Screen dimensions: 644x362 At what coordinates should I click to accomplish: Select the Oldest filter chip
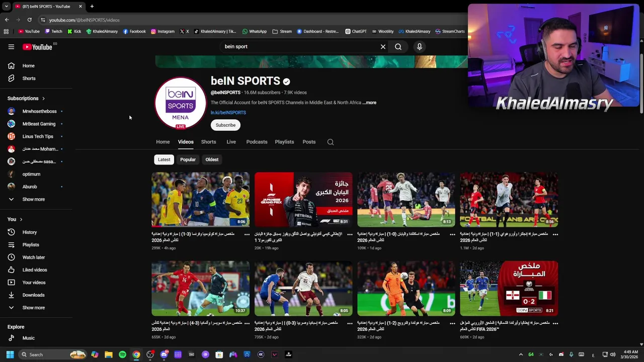[212, 159]
